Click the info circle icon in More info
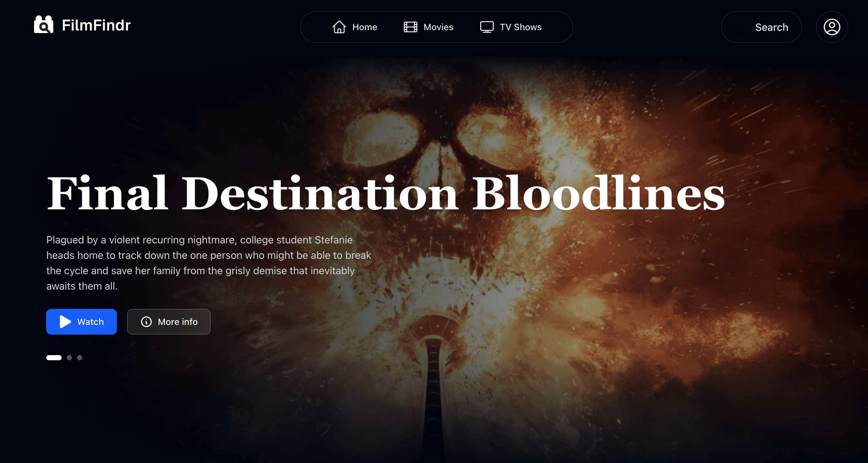Screen dimensions: 868x463 (146, 322)
